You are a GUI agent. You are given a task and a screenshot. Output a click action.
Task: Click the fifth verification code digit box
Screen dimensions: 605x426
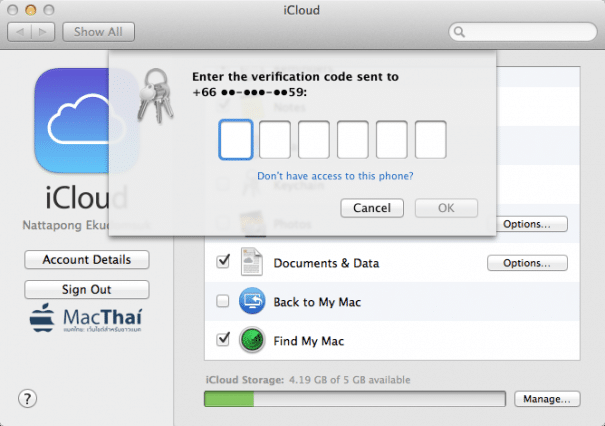point(392,140)
